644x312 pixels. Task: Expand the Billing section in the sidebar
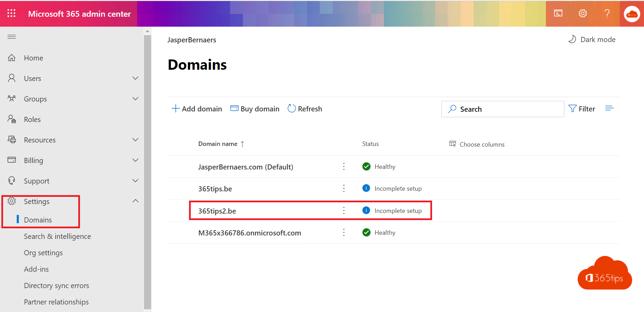tap(135, 160)
